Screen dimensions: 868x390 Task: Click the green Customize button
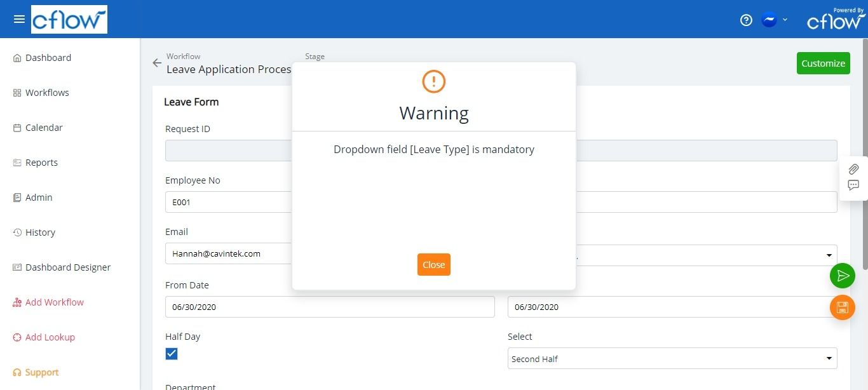click(x=823, y=63)
